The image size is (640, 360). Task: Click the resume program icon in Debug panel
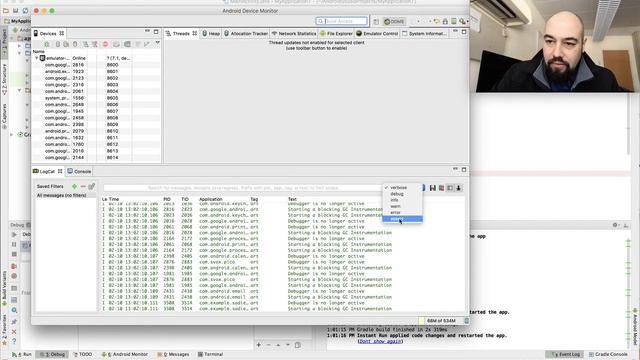click(x=14, y=235)
